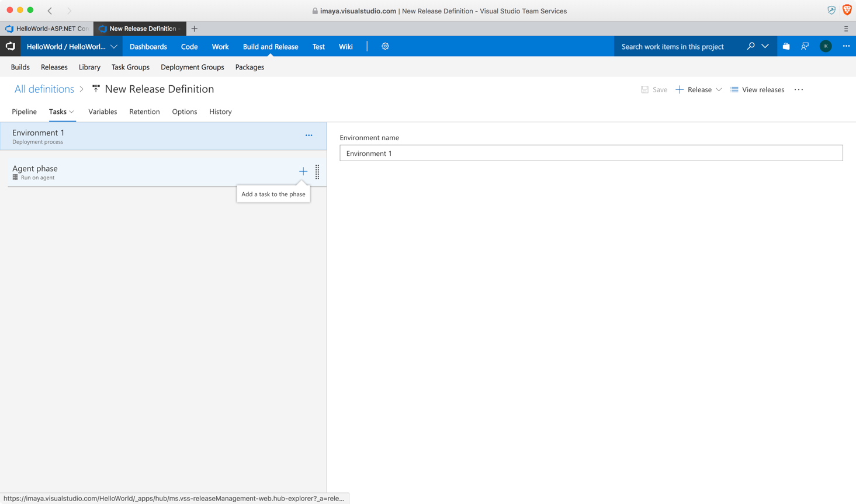Image resolution: width=856 pixels, height=504 pixels.
Task: Open the Dashboards hub
Action: coord(148,47)
